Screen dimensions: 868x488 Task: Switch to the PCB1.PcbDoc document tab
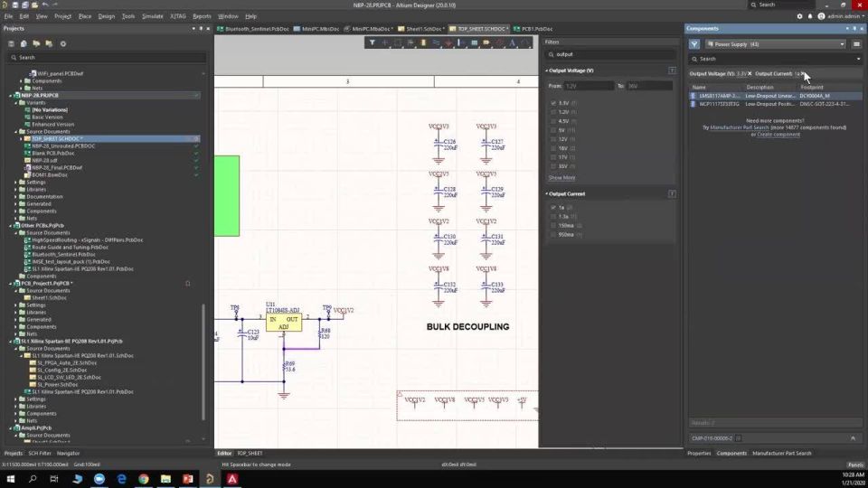[x=533, y=29]
